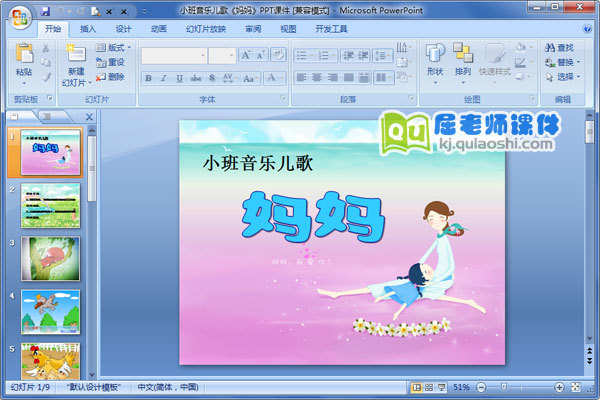Select slide 4 thumbnail with bird
Screen dimensions: 600x400
(x=51, y=312)
